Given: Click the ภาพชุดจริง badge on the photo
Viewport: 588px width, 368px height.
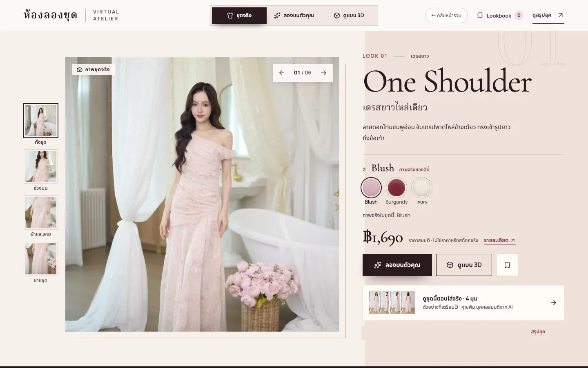Looking at the screenshot, I should 94,70.
